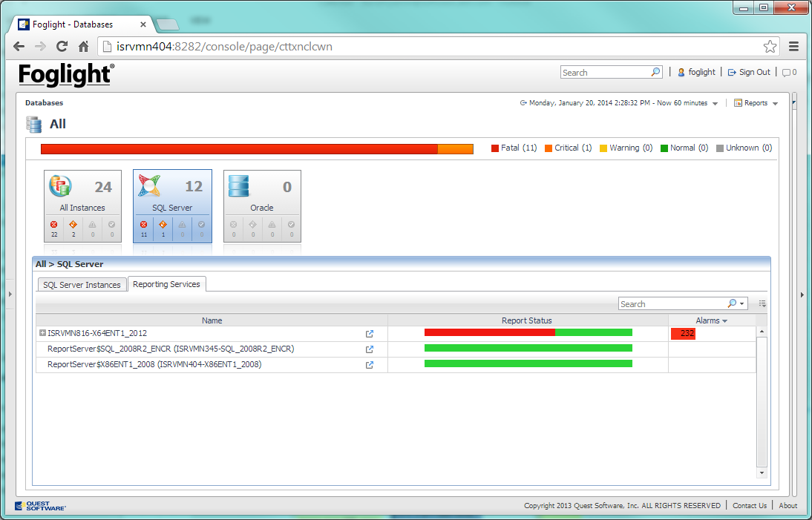This screenshot has height=520, width=812.
Task: Expand the right side panel arrow
Action: point(802,295)
